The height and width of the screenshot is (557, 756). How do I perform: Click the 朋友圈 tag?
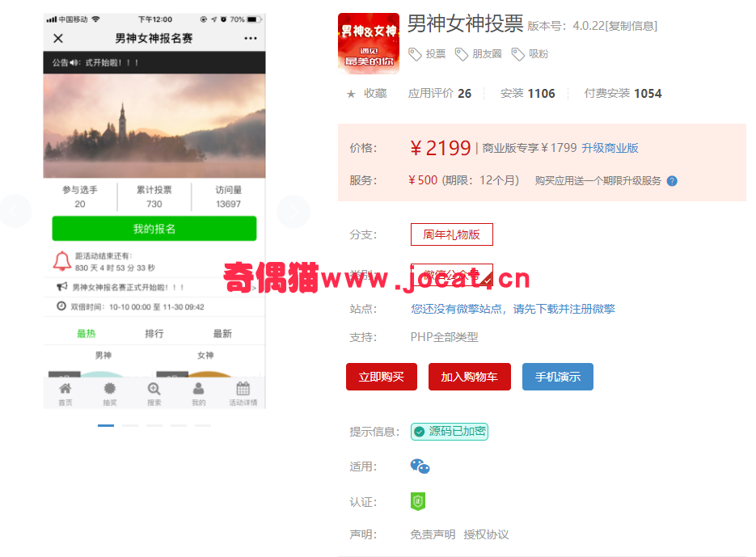pyautogui.click(x=479, y=54)
